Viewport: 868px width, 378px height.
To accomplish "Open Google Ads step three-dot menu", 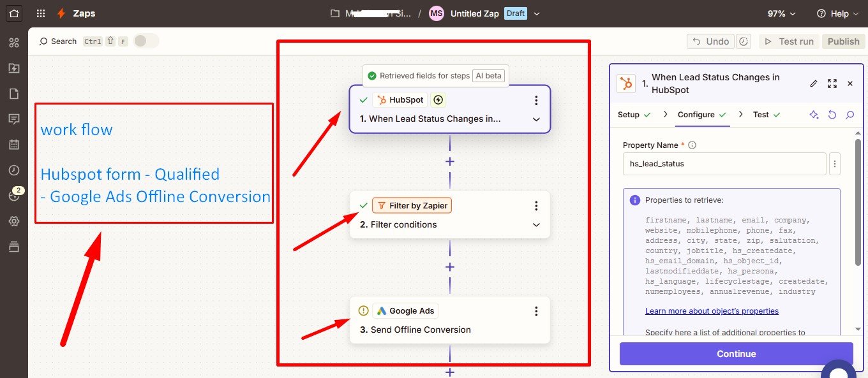I will pyautogui.click(x=536, y=311).
